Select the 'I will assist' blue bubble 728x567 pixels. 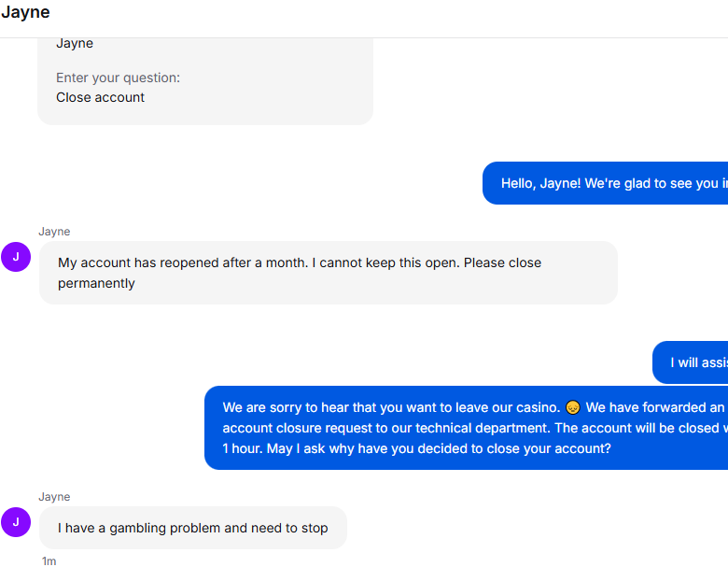pyautogui.click(x=690, y=362)
